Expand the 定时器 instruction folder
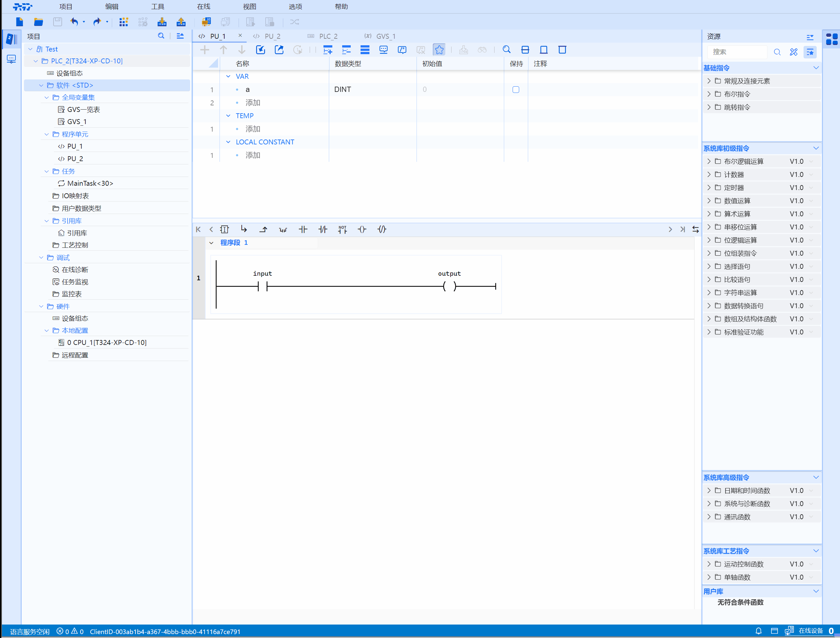This screenshot has height=638, width=840. (x=709, y=188)
